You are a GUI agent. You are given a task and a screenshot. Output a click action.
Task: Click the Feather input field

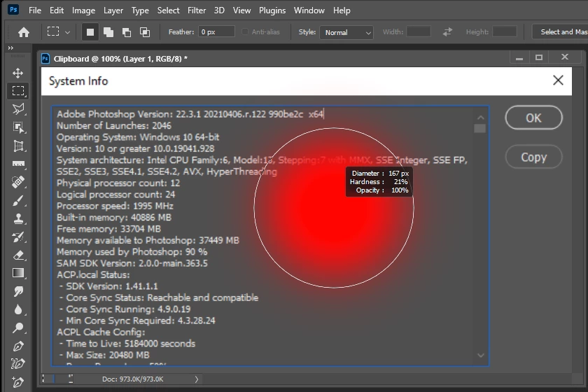point(216,32)
